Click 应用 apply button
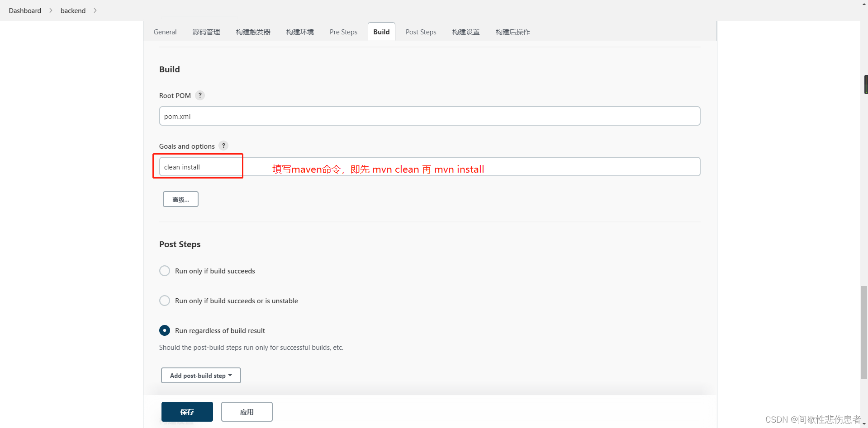 (247, 412)
